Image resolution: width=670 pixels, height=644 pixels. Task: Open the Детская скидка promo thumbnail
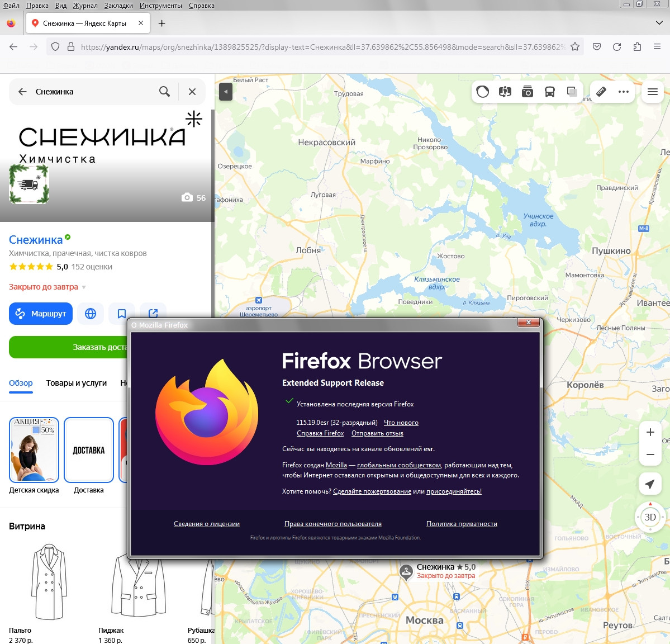[x=34, y=450]
